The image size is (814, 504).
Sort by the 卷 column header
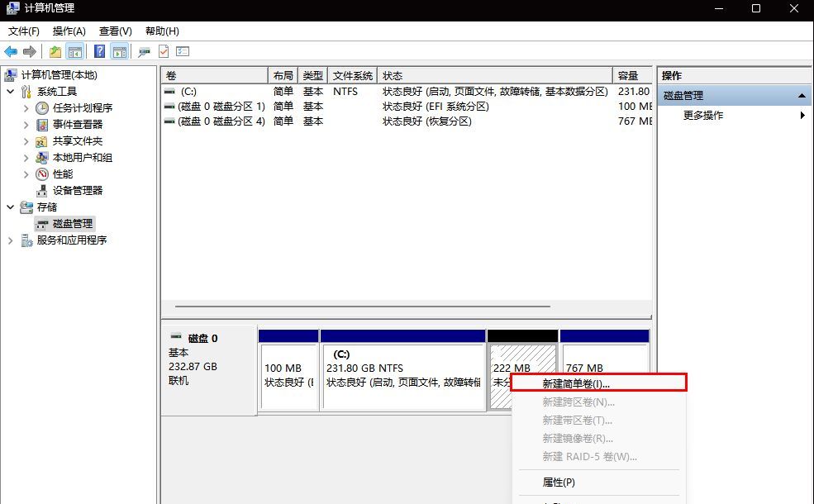pos(214,76)
